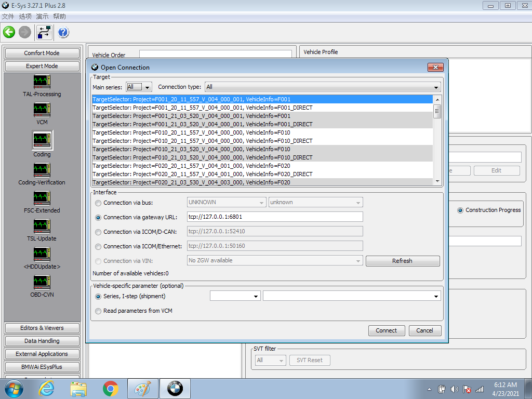Click the Cancel button
This screenshot has width=532, height=399.
[x=425, y=330]
